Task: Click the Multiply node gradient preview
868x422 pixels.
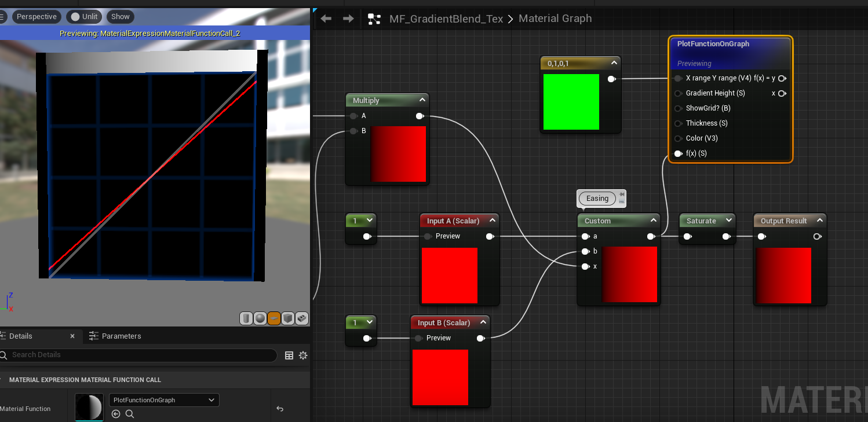Action: [398, 154]
